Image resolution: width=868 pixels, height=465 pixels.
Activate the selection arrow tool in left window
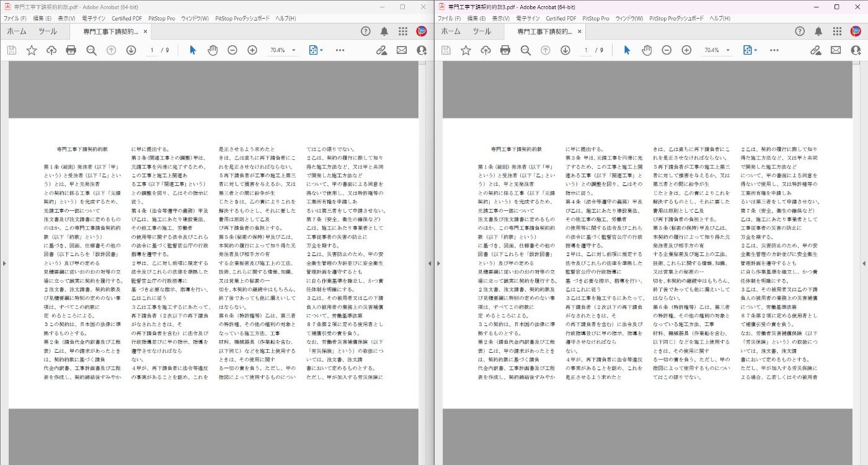point(193,50)
